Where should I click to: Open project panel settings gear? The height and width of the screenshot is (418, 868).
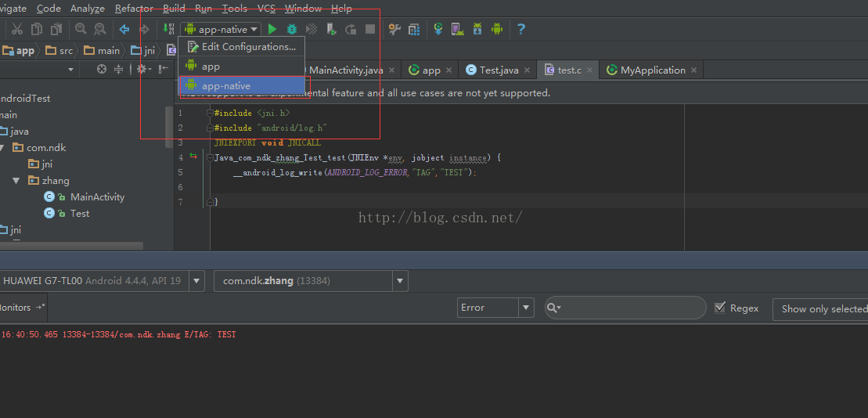(142, 70)
